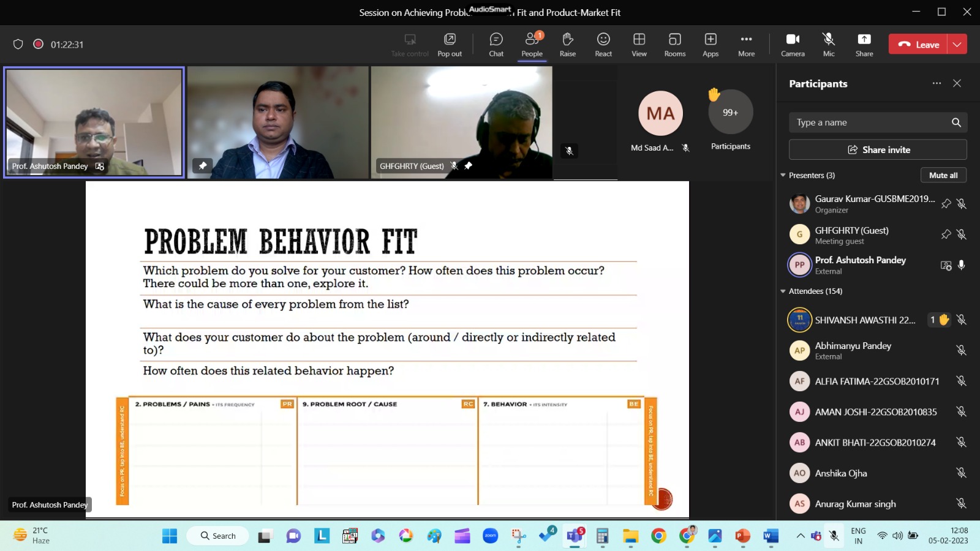Collapse the Attendees (154) section
The width and height of the screenshot is (980, 551).
[783, 291]
